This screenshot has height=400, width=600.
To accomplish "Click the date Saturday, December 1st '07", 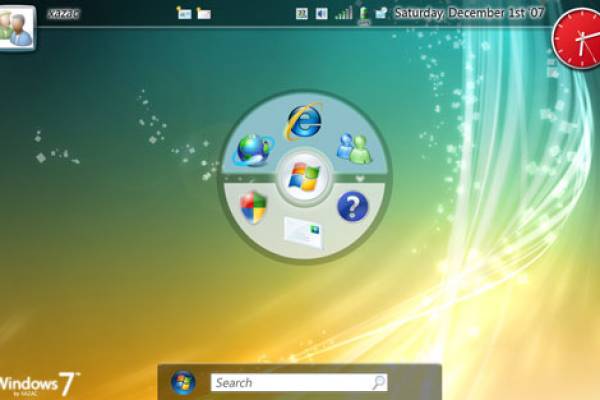I will point(470,13).
